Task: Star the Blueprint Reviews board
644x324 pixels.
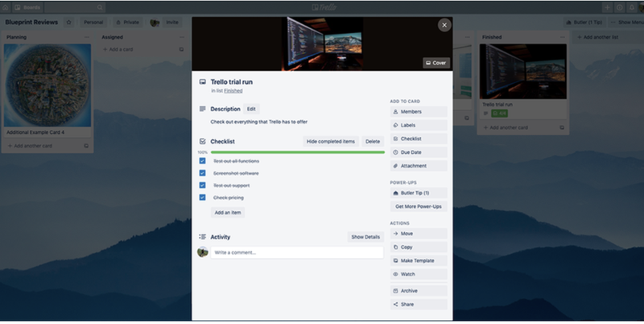Action: (69, 23)
